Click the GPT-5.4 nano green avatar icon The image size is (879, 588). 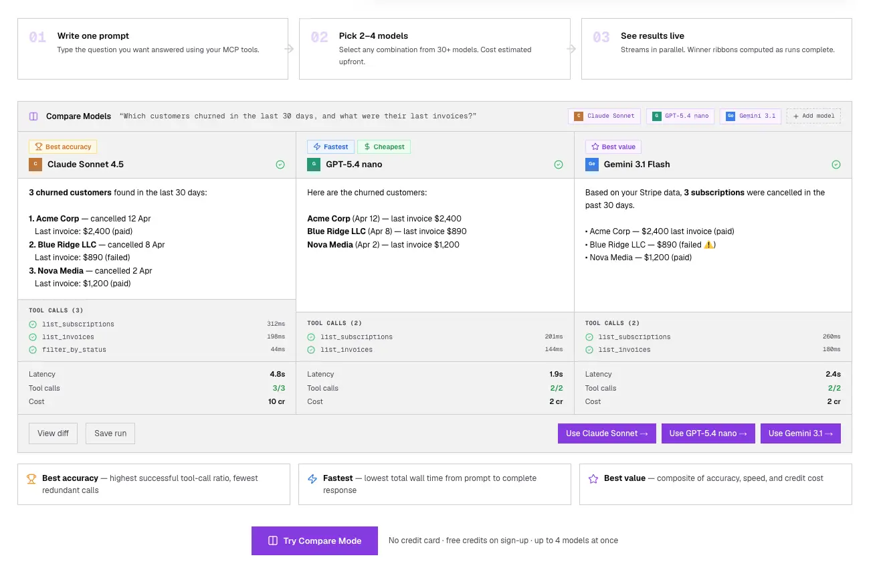313,165
